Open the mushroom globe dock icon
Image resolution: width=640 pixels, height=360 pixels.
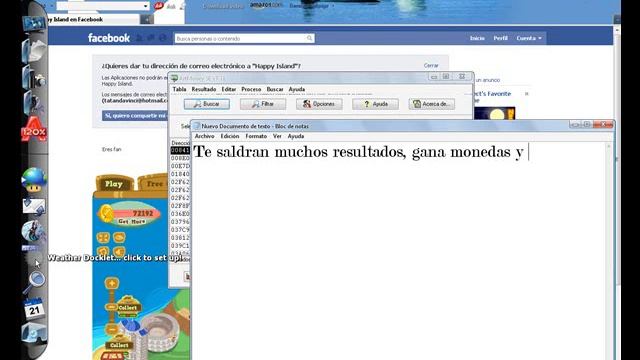coord(34,180)
